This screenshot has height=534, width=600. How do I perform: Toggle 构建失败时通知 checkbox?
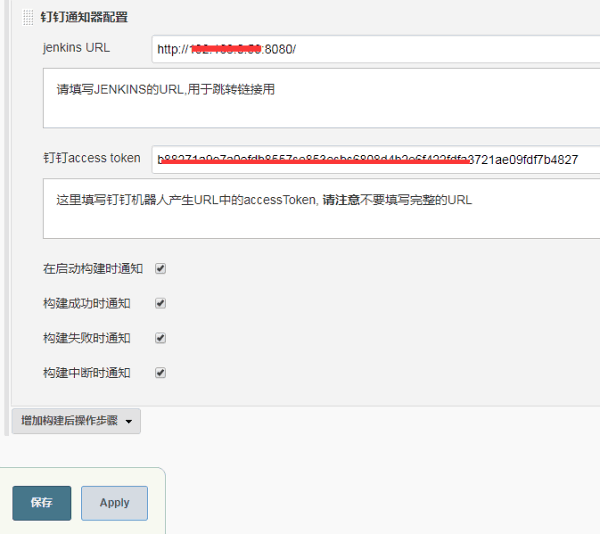point(160,338)
